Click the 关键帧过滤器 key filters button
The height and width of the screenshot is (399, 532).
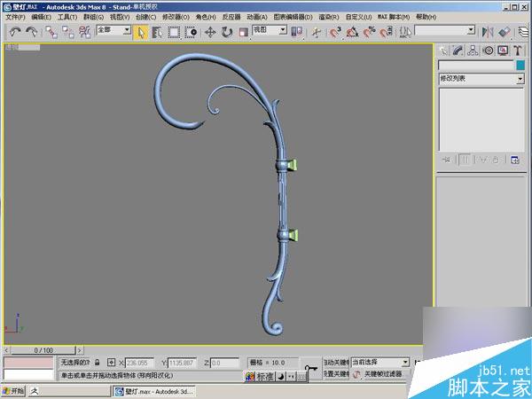(x=383, y=374)
